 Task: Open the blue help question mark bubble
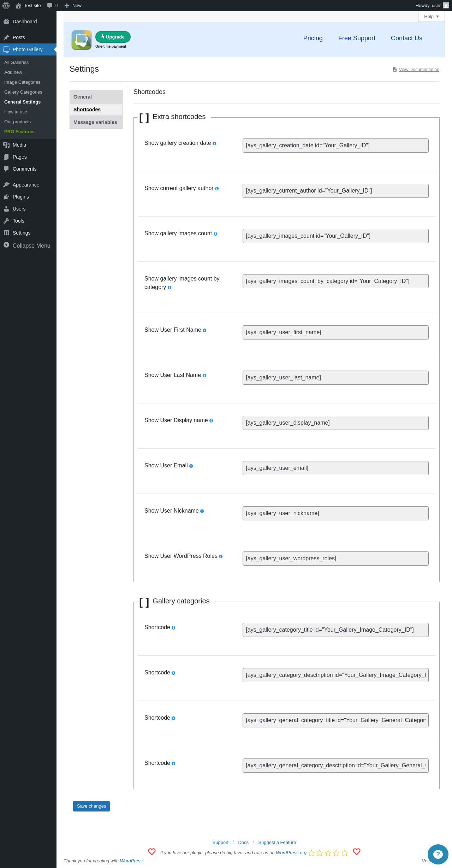438,854
